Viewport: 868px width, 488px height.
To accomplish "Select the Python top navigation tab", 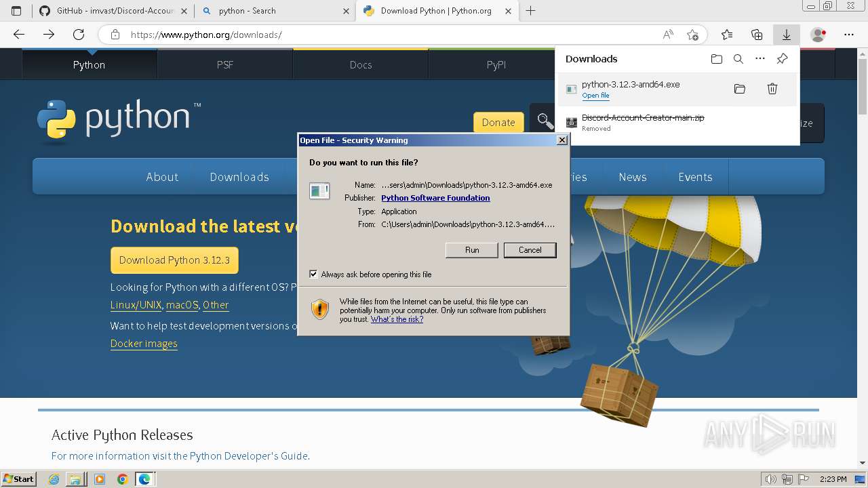I will click(x=90, y=65).
